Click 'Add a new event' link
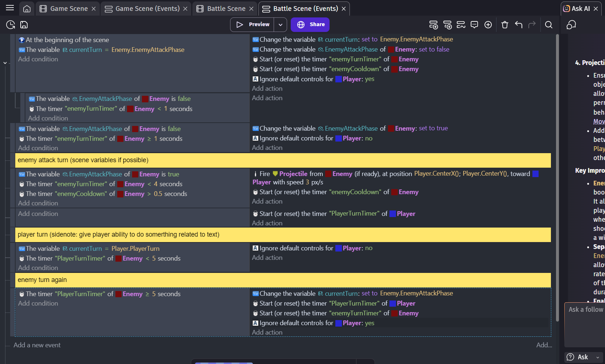The width and height of the screenshot is (605, 364). [x=37, y=345]
